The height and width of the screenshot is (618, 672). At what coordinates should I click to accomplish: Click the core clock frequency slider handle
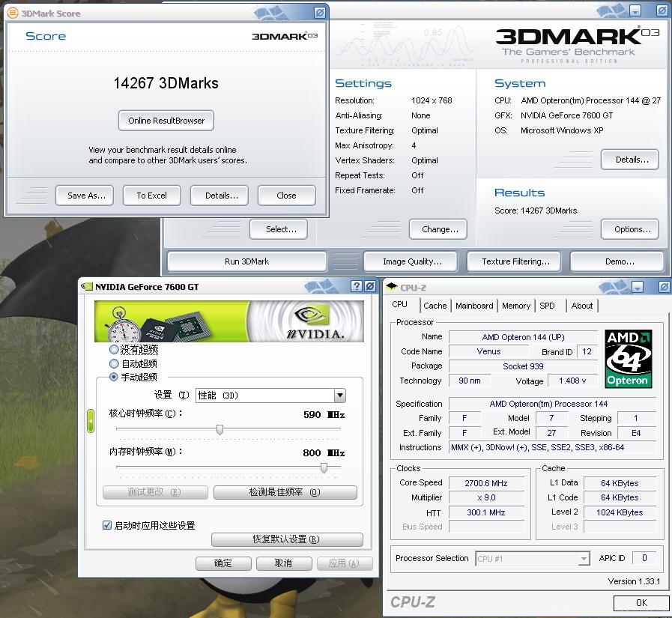pyautogui.click(x=220, y=429)
